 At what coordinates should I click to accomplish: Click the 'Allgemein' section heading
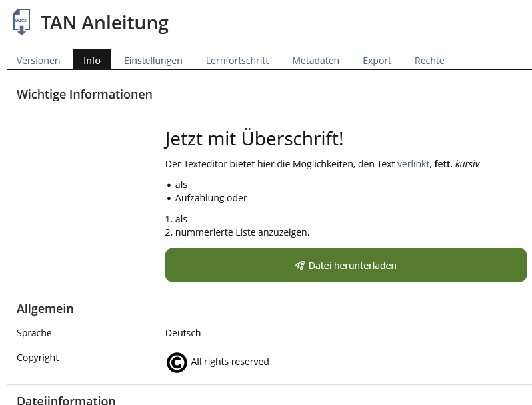coord(45,309)
